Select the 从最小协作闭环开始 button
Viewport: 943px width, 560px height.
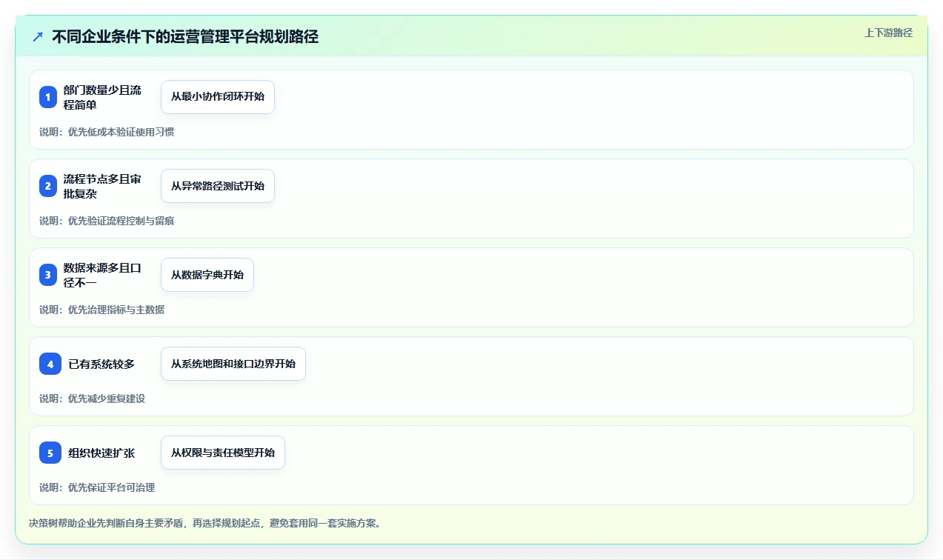218,97
